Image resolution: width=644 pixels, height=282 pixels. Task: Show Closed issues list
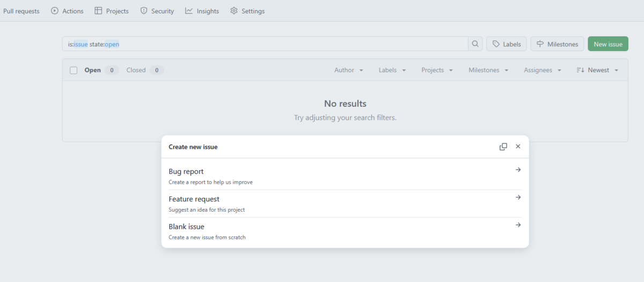(136, 70)
